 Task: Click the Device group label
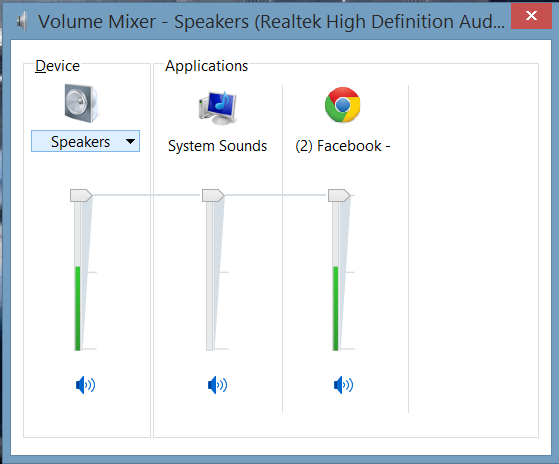click(57, 66)
